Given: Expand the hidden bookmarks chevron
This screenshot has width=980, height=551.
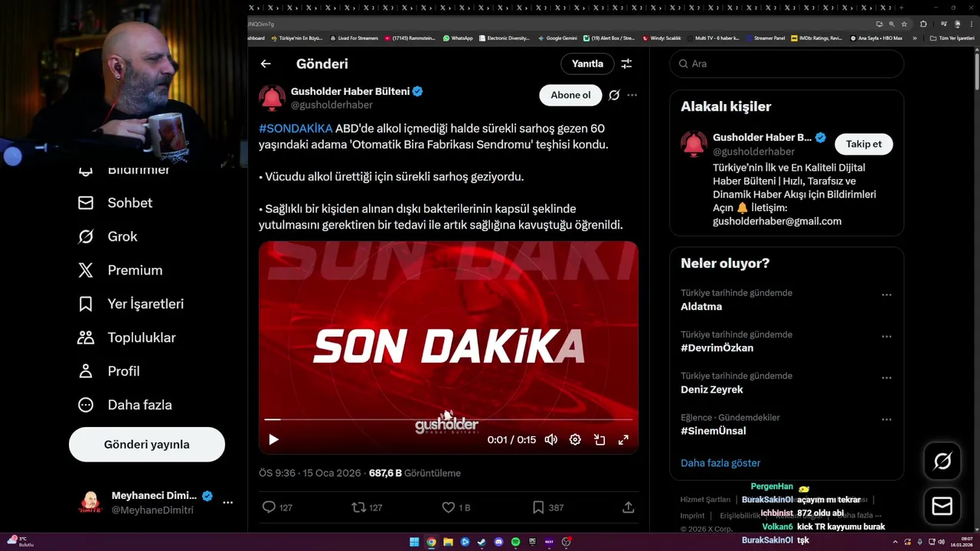Looking at the screenshot, I should click(x=914, y=38).
